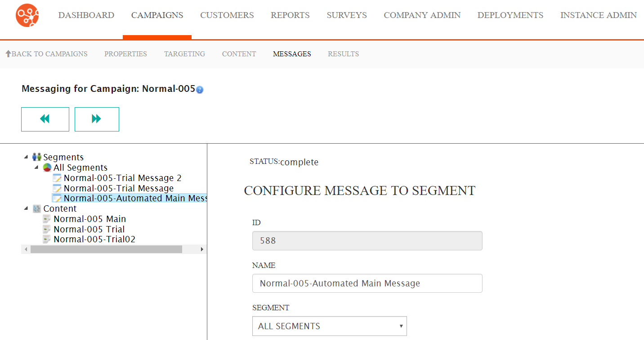The height and width of the screenshot is (340, 644).
Task: Go to the Results tab
Action: [x=343, y=54]
